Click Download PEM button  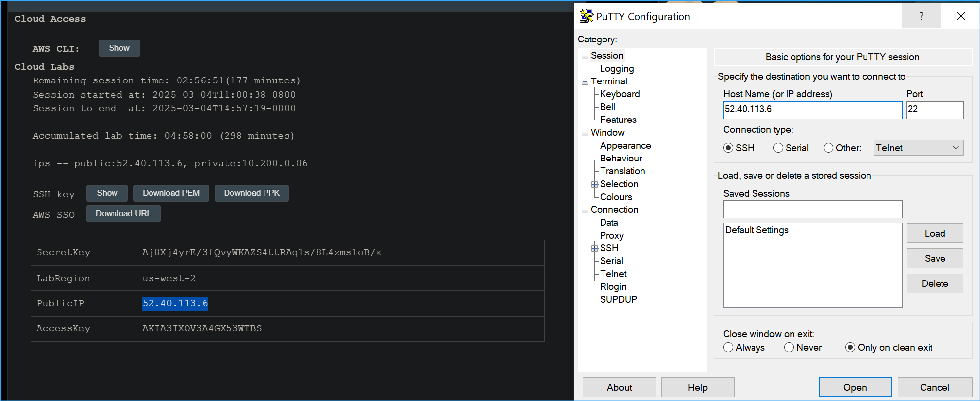[x=171, y=193]
